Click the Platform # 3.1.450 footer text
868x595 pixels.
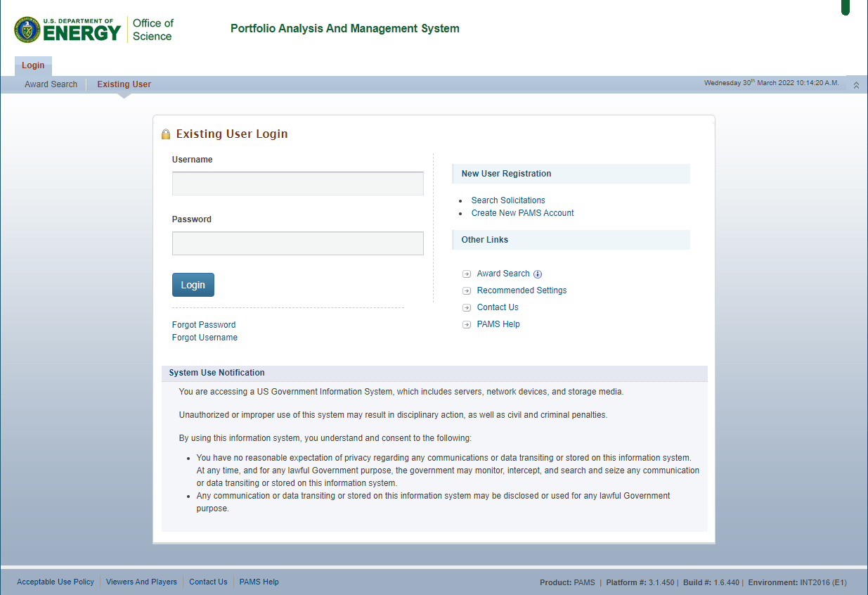pyautogui.click(x=640, y=582)
